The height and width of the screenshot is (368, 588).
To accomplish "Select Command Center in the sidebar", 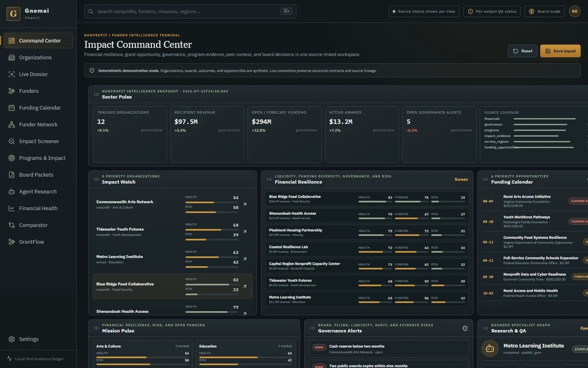I will 38,41.
